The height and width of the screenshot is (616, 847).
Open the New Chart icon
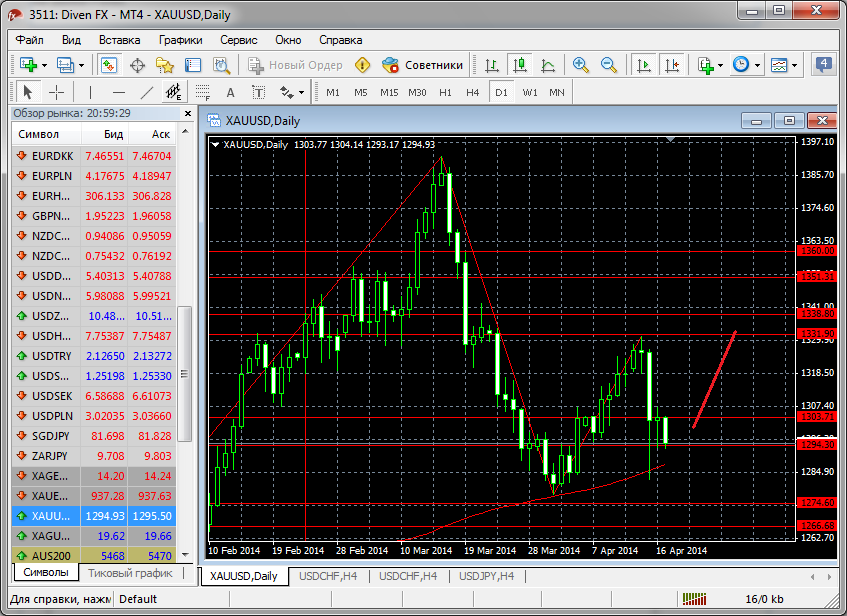(28, 65)
